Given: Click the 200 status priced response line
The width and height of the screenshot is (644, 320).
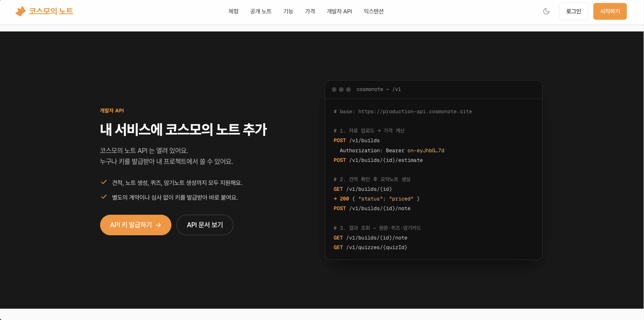Looking at the screenshot, I should pyautogui.click(x=377, y=199).
